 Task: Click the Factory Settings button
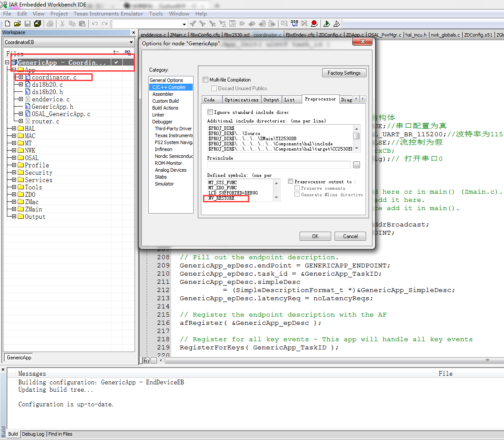344,73
